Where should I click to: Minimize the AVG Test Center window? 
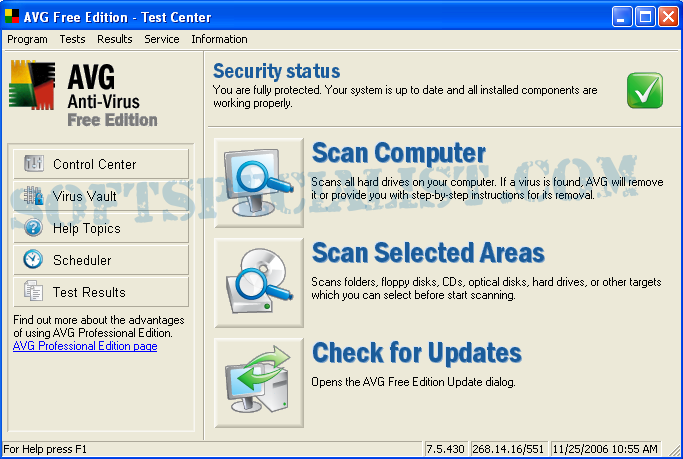[x=622, y=17]
